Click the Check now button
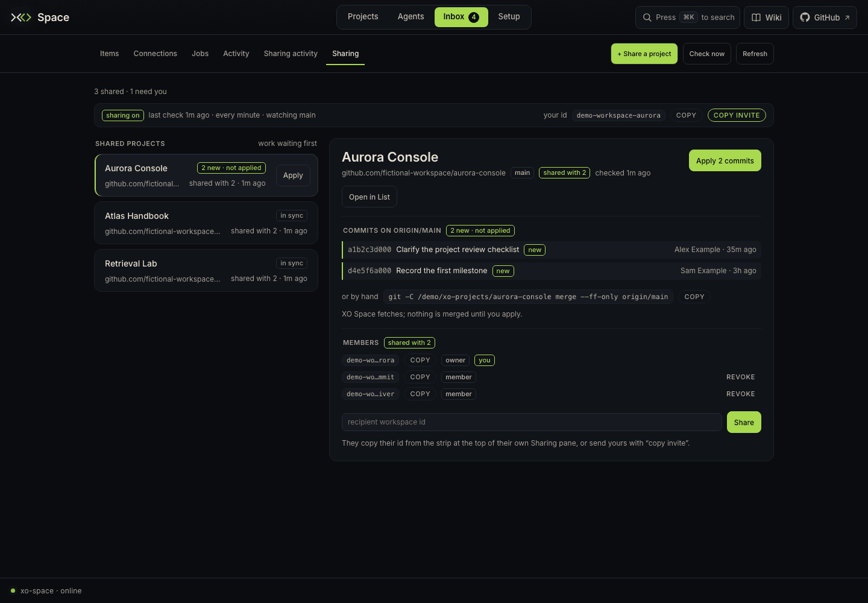Viewport: 868px width, 603px height. [x=707, y=54]
